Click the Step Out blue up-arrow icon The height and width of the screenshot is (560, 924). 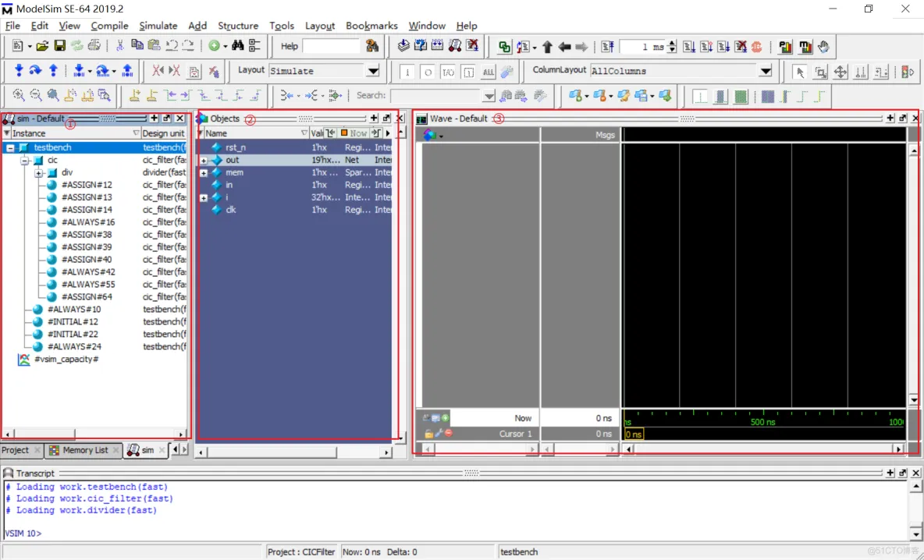coord(53,71)
